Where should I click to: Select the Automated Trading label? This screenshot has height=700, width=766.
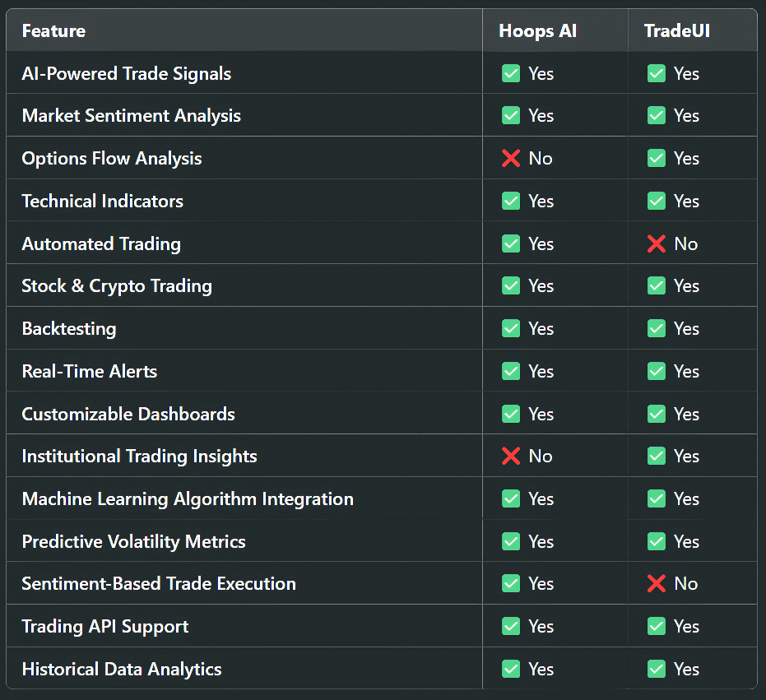point(102,244)
